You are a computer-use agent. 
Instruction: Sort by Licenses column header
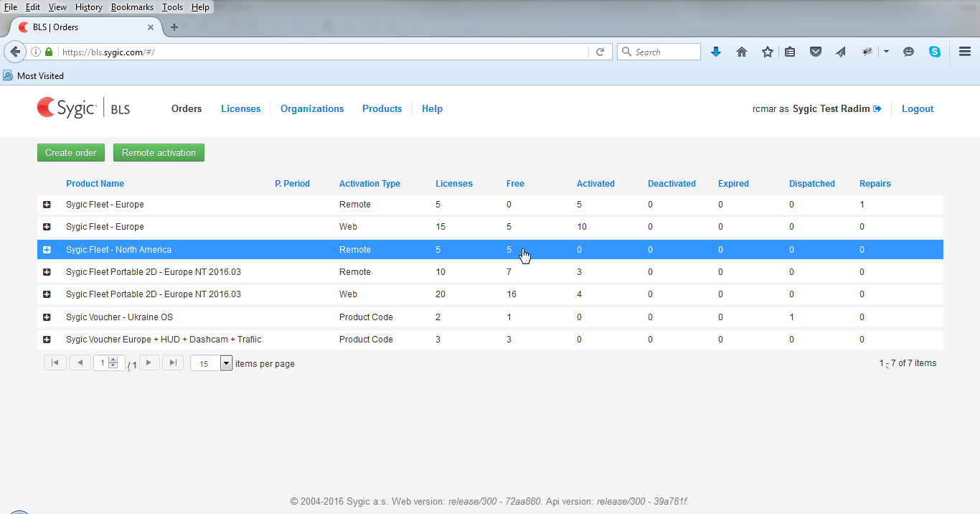(x=454, y=184)
